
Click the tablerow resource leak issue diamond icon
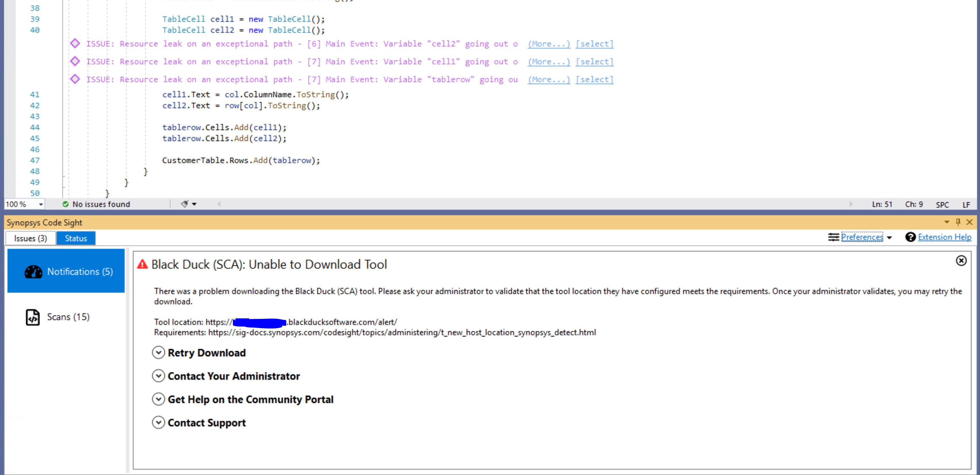point(75,79)
